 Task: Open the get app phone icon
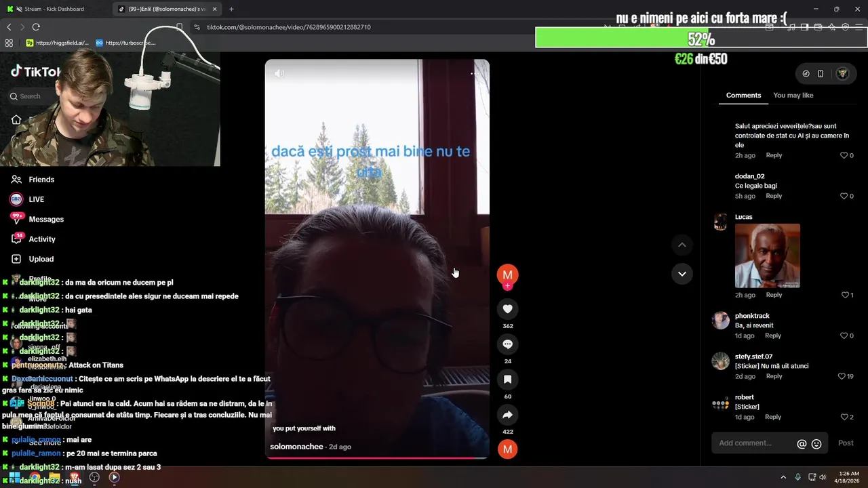point(821,74)
